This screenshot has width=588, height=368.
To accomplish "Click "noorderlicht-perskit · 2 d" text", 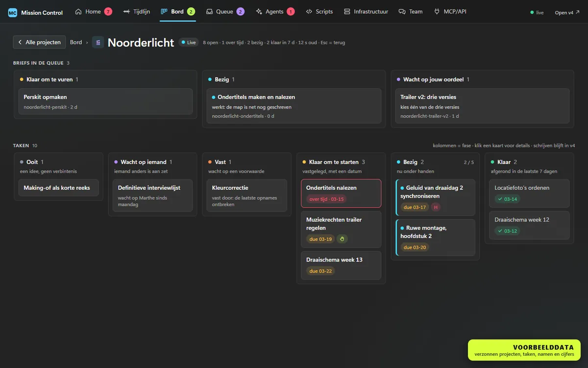I will (x=50, y=107).
